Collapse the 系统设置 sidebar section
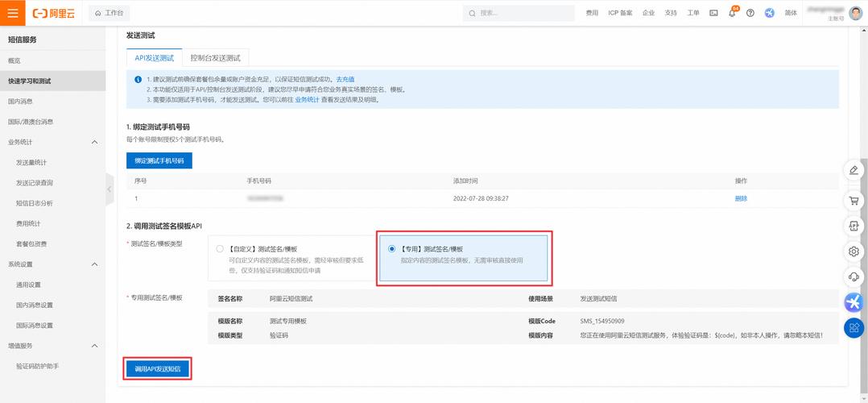This screenshot has width=868, height=403. 94,264
